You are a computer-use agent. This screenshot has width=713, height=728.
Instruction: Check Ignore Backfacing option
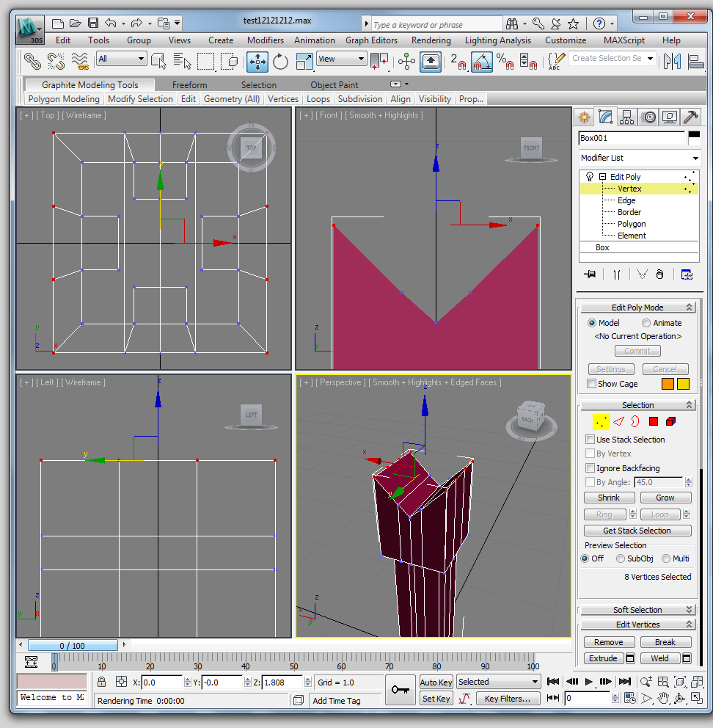pyautogui.click(x=591, y=468)
